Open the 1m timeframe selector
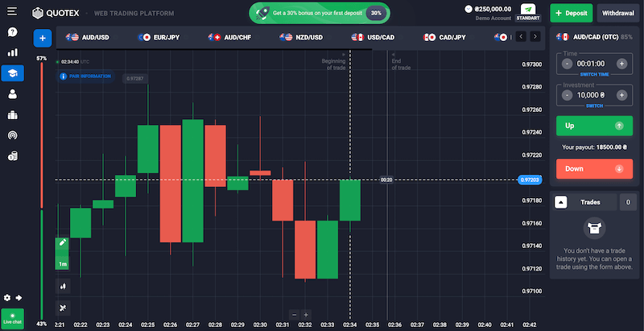The image size is (644, 331). (x=62, y=263)
